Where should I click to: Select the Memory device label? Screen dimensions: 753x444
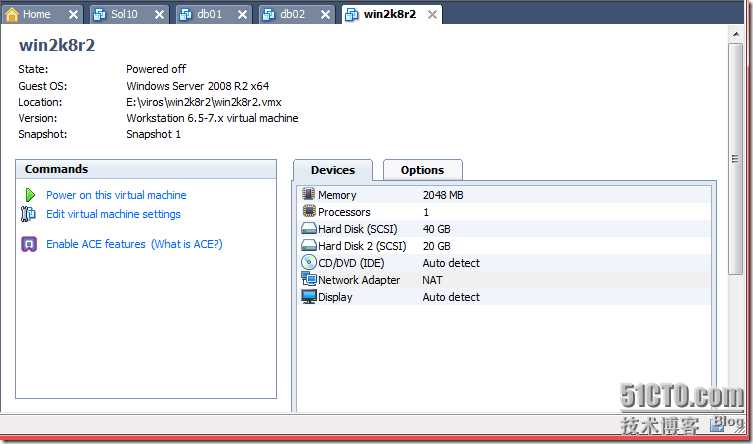337,195
